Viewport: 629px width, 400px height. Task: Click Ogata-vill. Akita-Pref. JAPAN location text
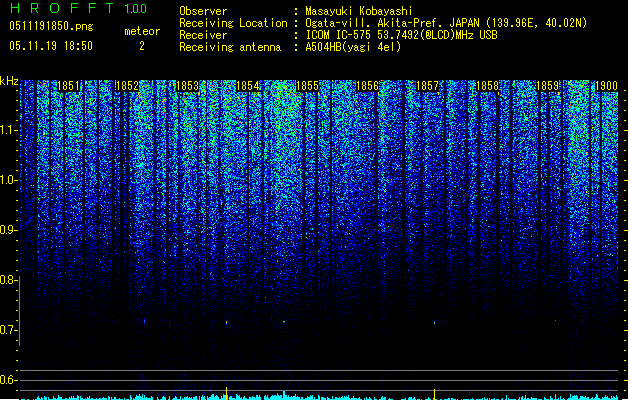click(x=446, y=23)
